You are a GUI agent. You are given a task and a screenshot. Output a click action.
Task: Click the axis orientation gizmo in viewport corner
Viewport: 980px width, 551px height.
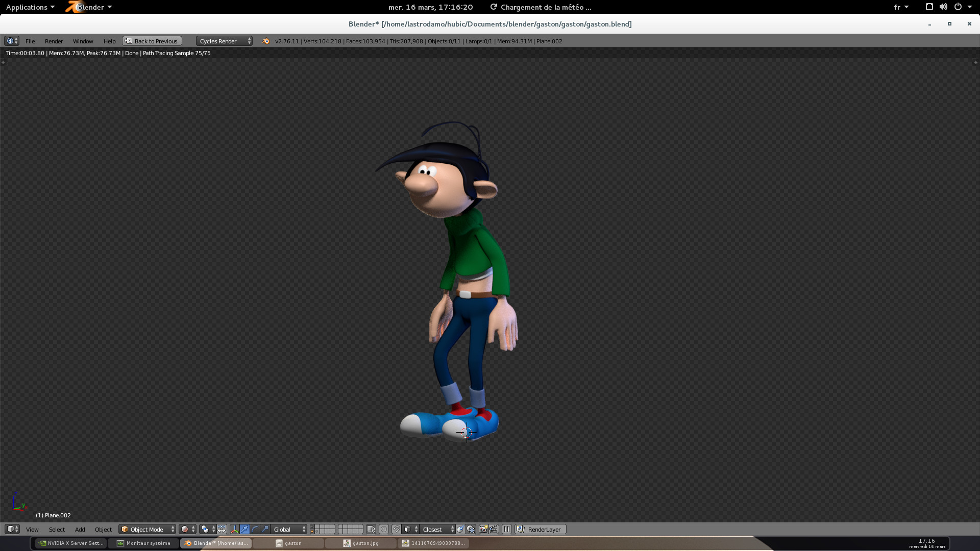tap(19, 502)
